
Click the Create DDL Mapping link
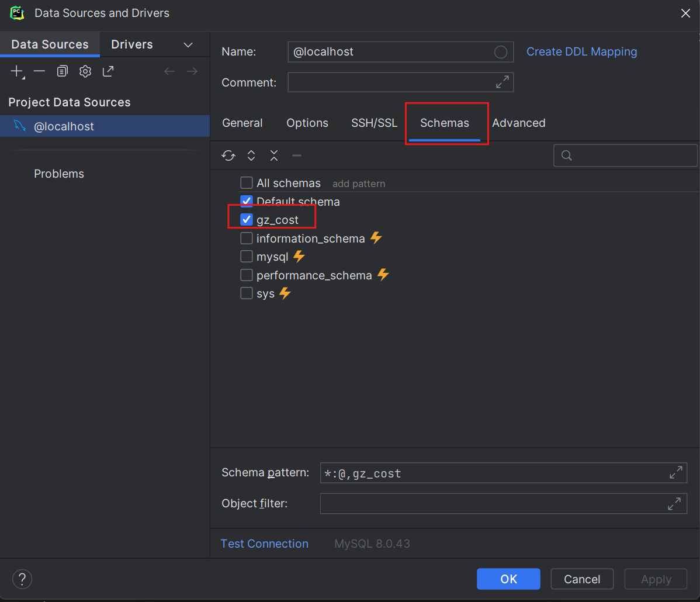click(x=582, y=52)
